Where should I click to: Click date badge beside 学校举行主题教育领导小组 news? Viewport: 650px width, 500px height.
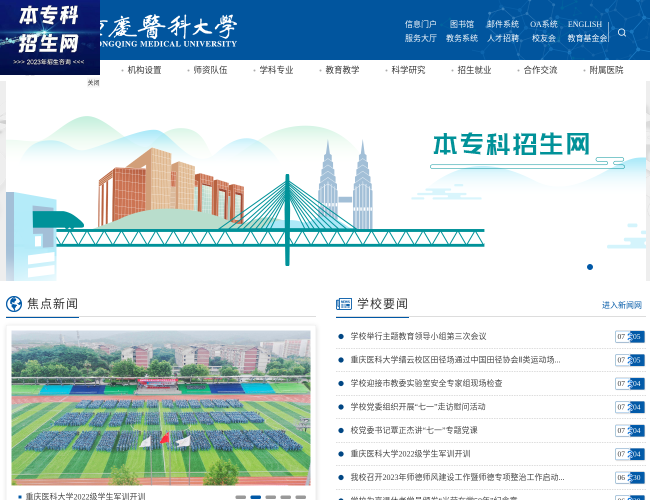[630, 337]
